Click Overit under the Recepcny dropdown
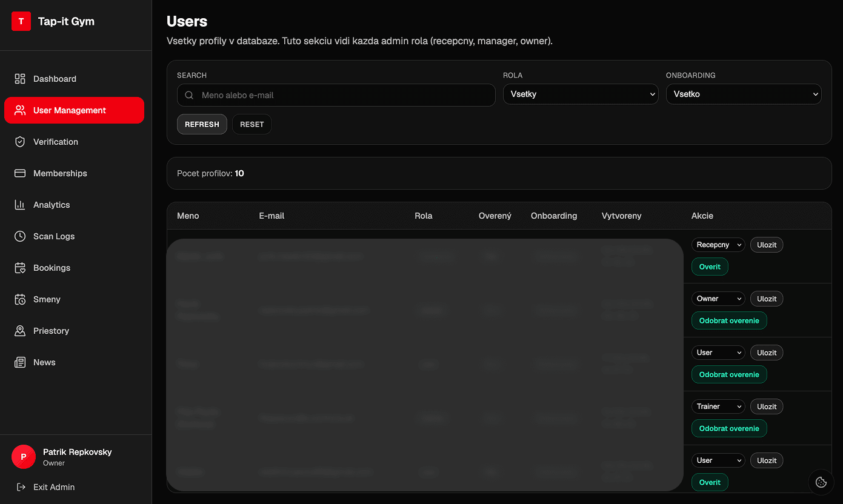Viewport: 843px width, 504px height. click(710, 267)
